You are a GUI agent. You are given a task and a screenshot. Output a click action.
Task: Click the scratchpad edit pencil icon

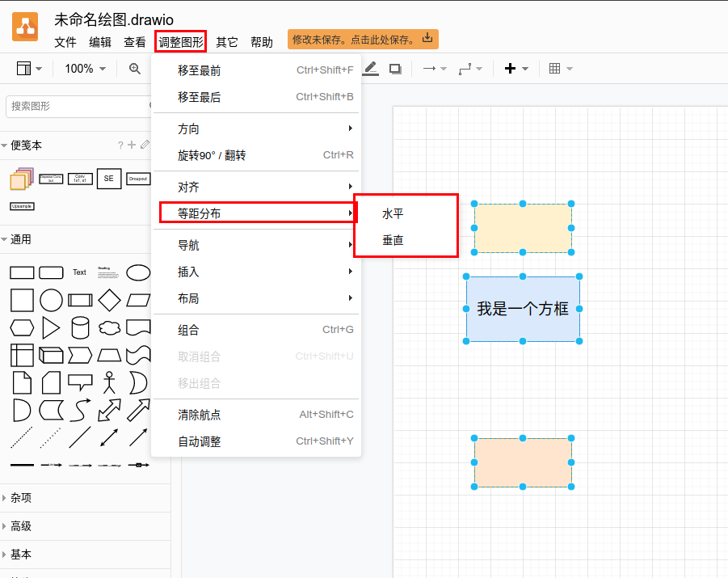click(145, 145)
